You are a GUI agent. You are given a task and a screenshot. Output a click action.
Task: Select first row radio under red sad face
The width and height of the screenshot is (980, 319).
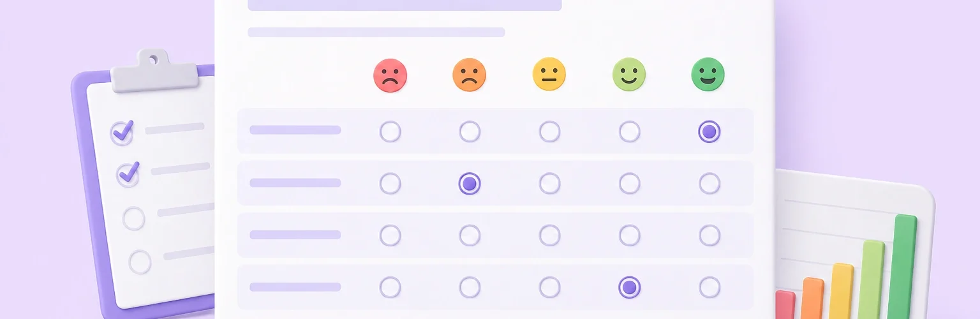pyautogui.click(x=390, y=131)
